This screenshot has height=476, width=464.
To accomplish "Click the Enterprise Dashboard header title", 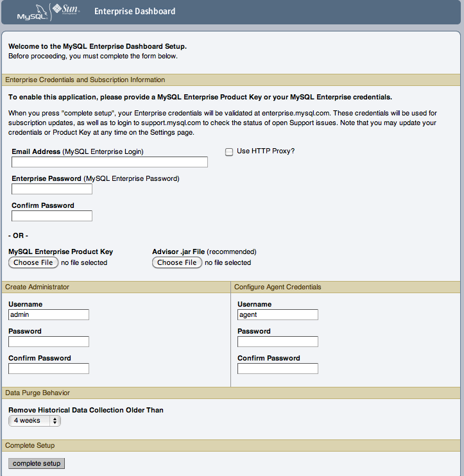I will 135,11.
